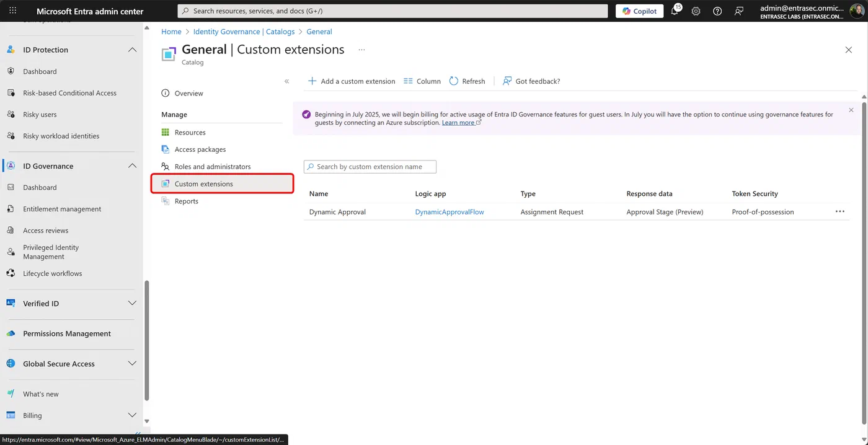This screenshot has width=868, height=445.
Task: Click the What's new icon
Action: pyautogui.click(x=11, y=394)
